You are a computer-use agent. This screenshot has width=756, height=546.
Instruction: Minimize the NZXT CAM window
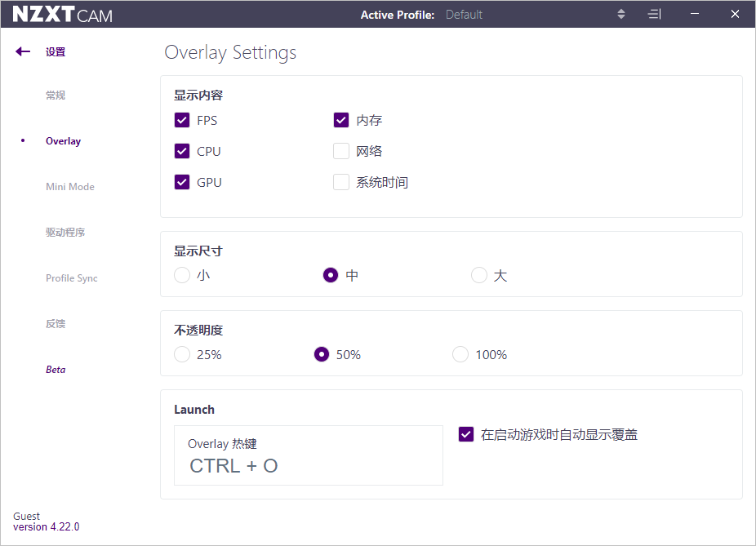pos(694,14)
